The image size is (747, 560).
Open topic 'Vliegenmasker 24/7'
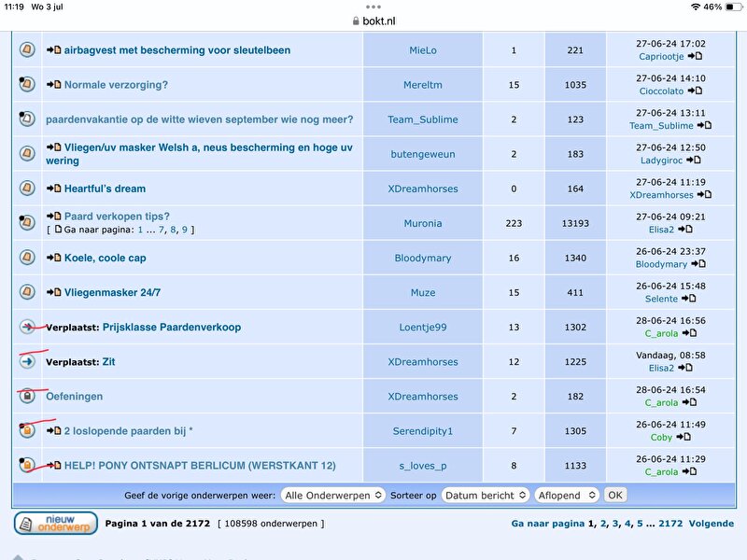tap(112, 292)
